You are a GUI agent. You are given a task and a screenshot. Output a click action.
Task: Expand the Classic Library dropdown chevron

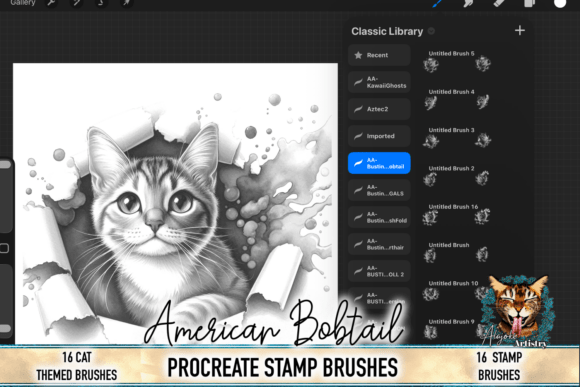coord(431,31)
